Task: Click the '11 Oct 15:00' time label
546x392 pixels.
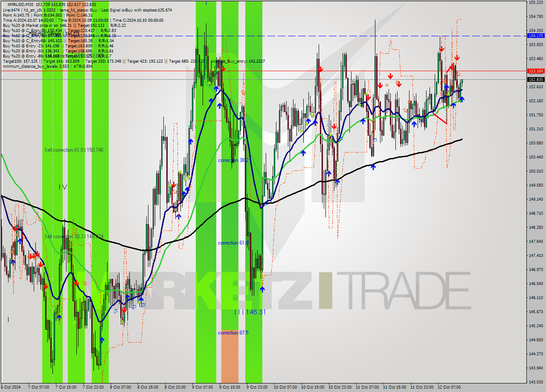Action: click(395, 387)
